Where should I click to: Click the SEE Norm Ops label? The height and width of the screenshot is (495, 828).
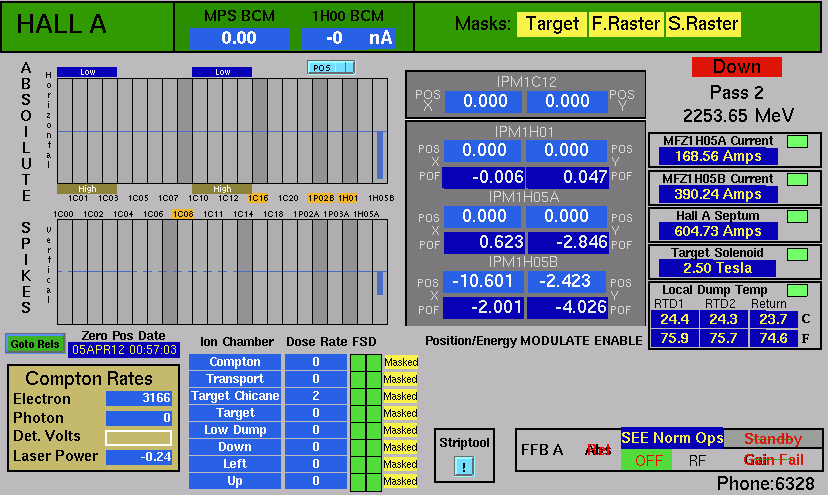click(672, 438)
